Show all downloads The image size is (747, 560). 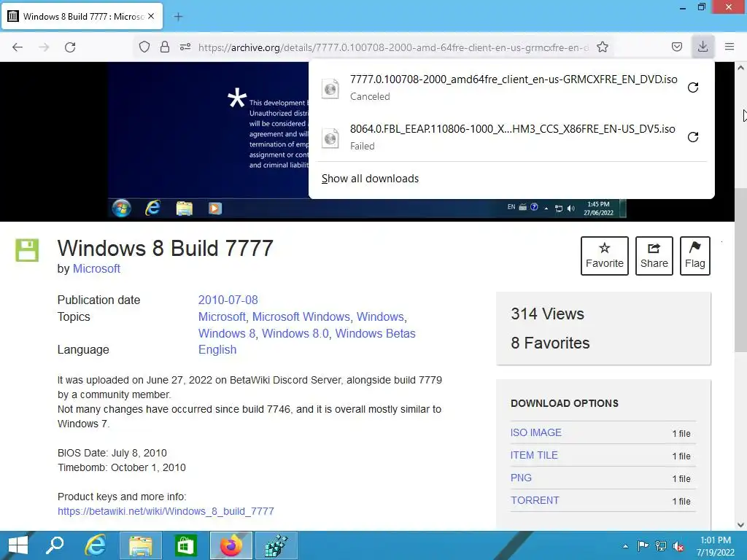[370, 179]
